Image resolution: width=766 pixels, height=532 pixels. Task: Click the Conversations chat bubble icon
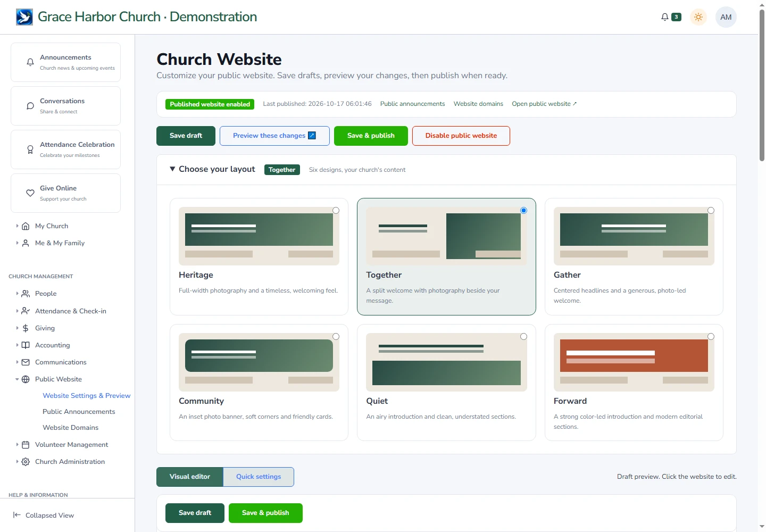30,106
